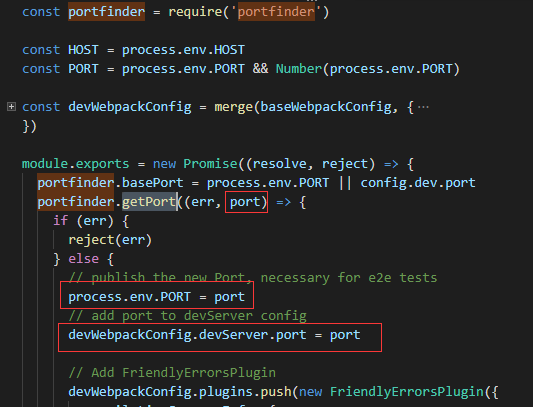Click the highlighted getPort method

[149, 202]
